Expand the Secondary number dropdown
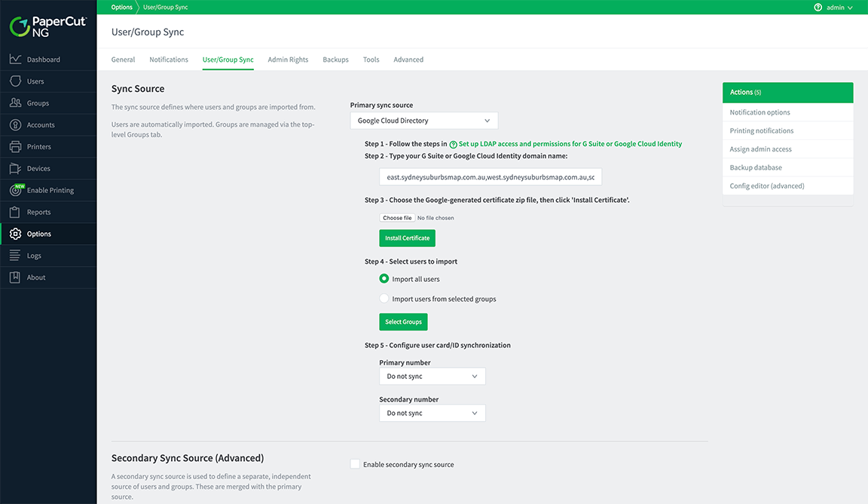This screenshot has width=868, height=504. click(432, 413)
